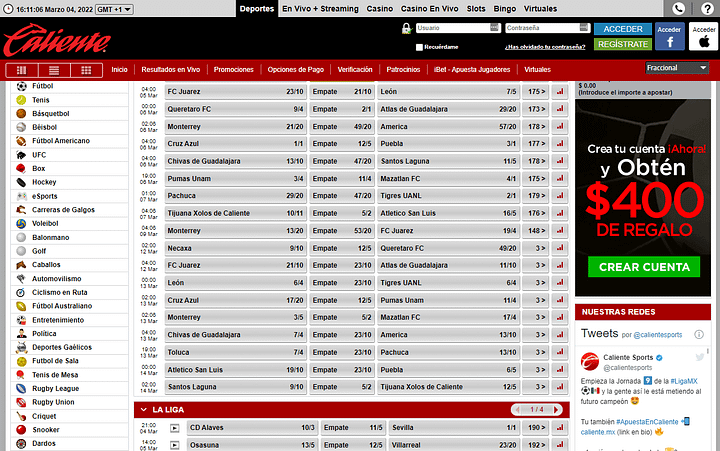The width and height of the screenshot is (720, 451).
Task: Expand 178 more markets for Monterrey vs America
Action: [x=536, y=127]
